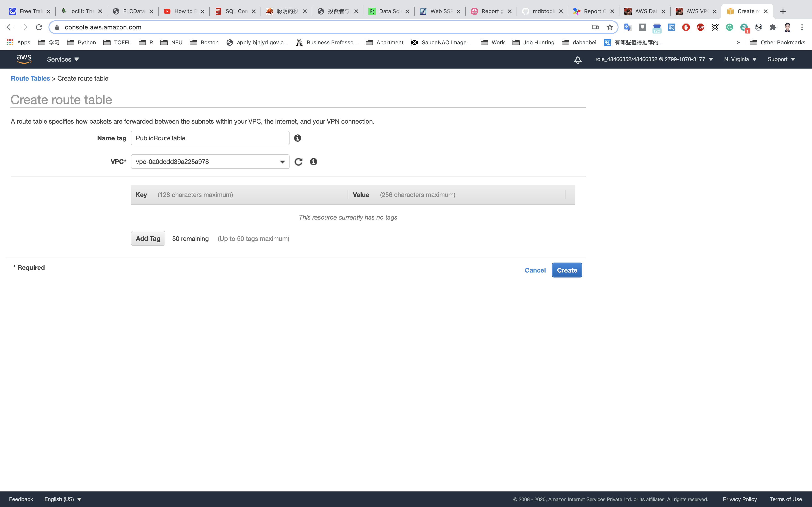Open the Support menu
Viewport: 812px width, 507px height.
(x=781, y=59)
